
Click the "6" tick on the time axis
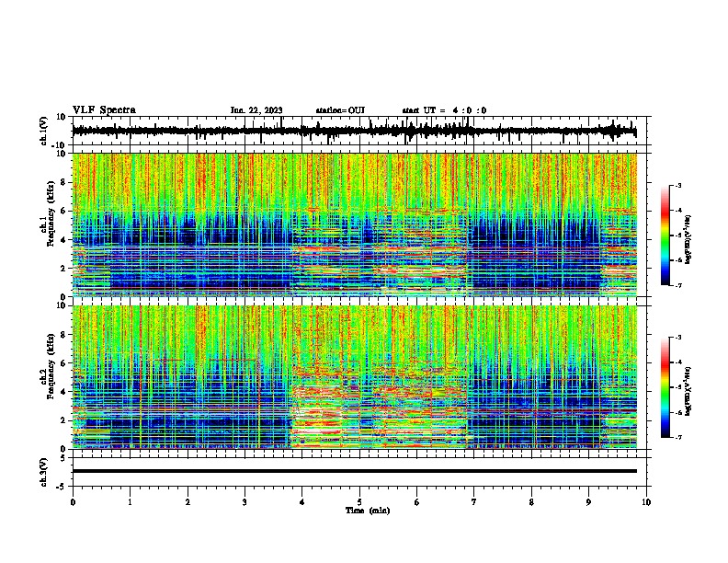pyautogui.click(x=417, y=502)
